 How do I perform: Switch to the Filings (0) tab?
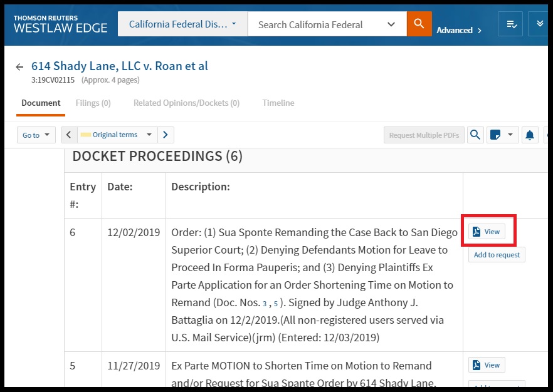93,103
